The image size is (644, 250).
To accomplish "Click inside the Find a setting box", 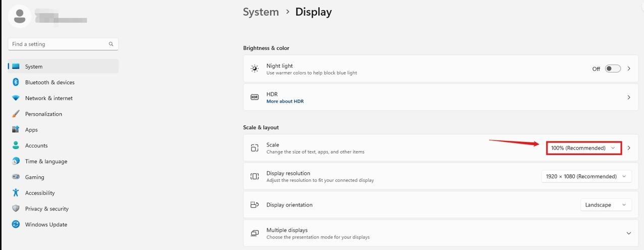I will coord(63,44).
